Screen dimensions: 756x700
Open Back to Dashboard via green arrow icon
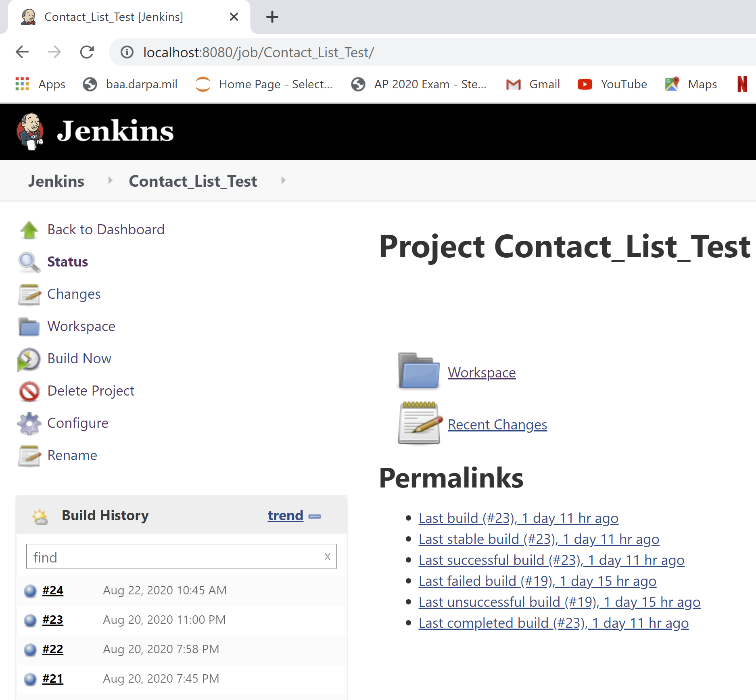pyautogui.click(x=29, y=229)
